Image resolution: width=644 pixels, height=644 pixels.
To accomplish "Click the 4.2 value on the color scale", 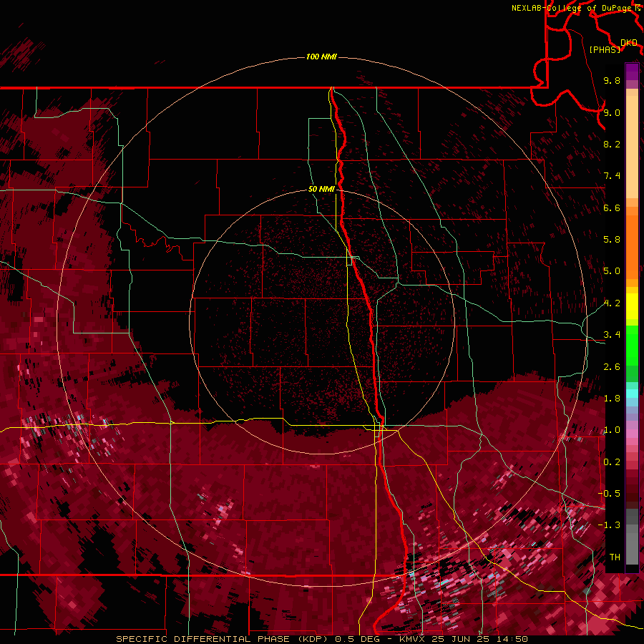I will pyautogui.click(x=612, y=303).
